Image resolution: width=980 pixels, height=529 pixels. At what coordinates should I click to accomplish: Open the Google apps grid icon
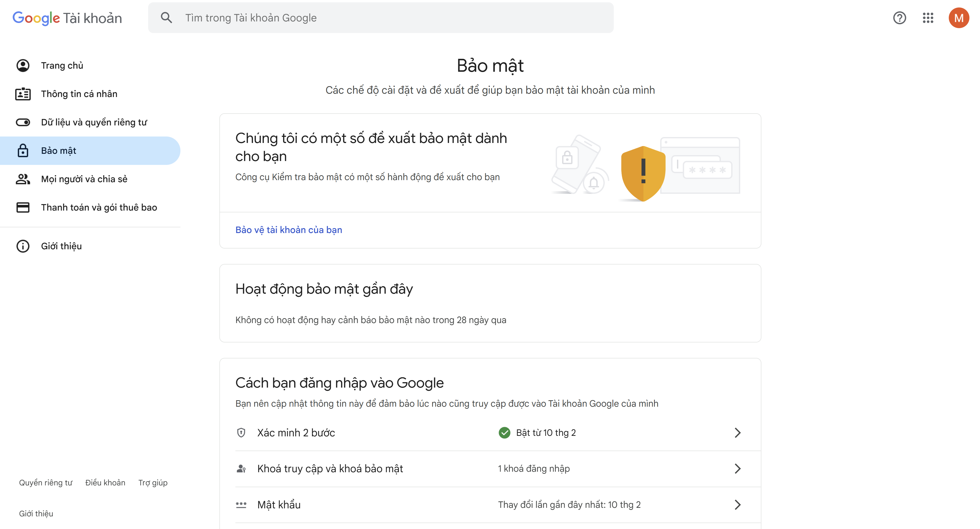tap(928, 18)
